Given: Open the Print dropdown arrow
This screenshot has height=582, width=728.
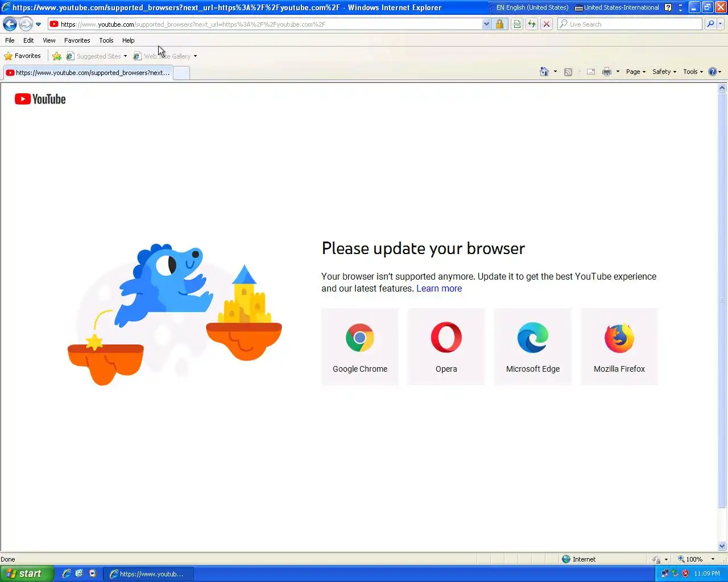Looking at the screenshot, I should (618, 72).
